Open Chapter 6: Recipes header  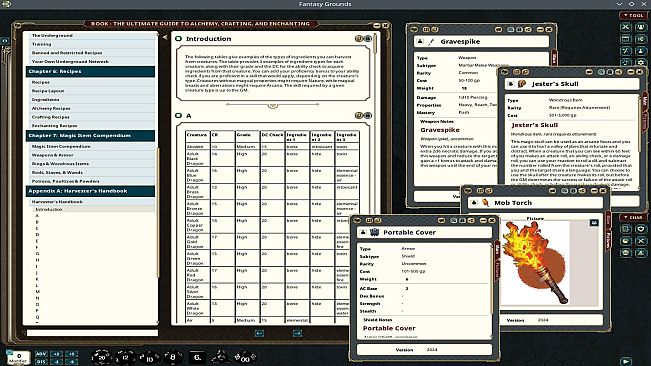[90, 71]
